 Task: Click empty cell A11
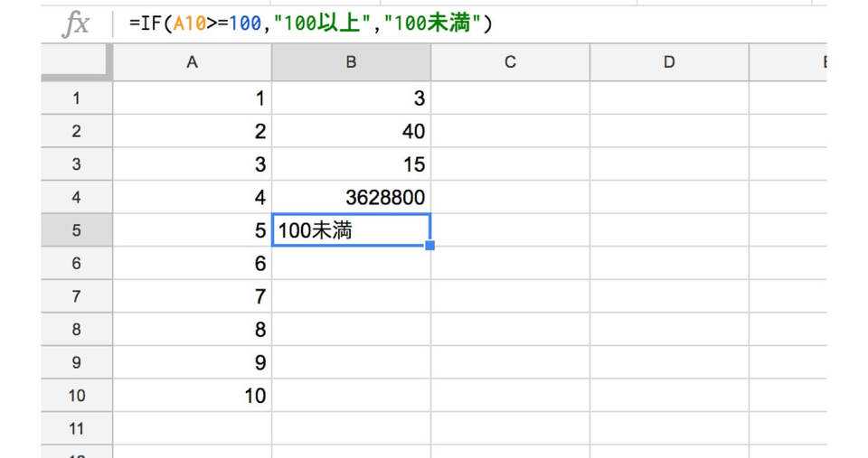192,429
